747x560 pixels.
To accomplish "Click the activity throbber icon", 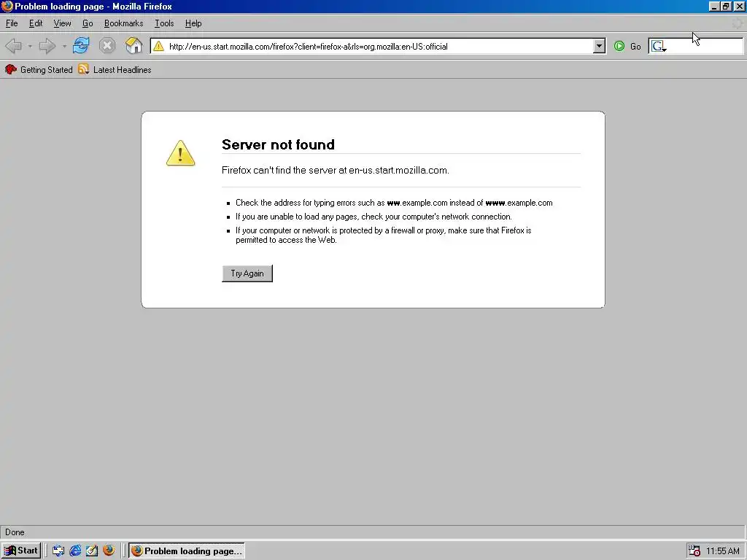I will tap(737, 23).
